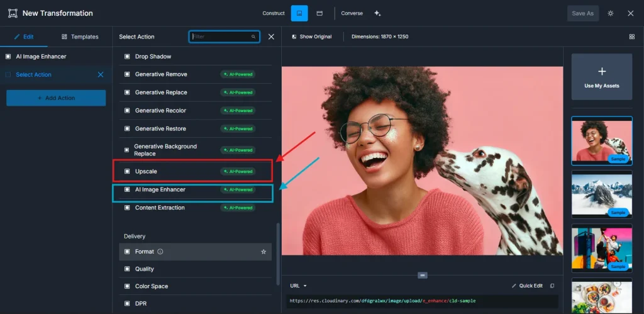Open the URL type dropdown

[x=299, y=286]
